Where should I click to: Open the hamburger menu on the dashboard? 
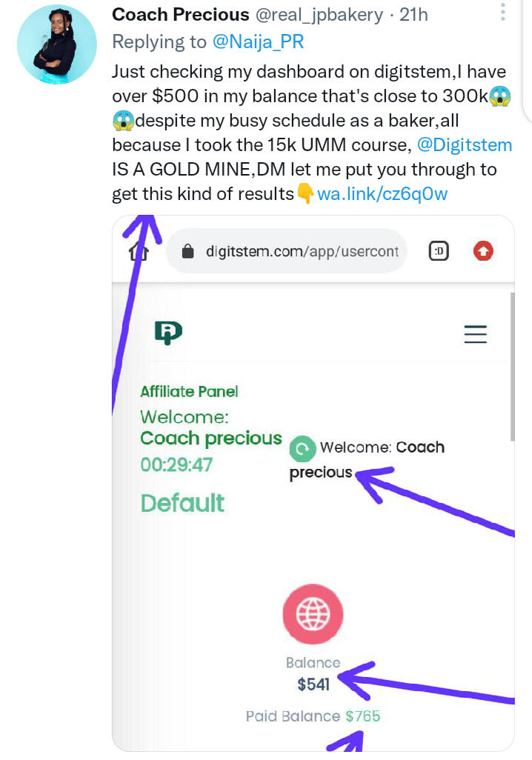click(475, 334)
